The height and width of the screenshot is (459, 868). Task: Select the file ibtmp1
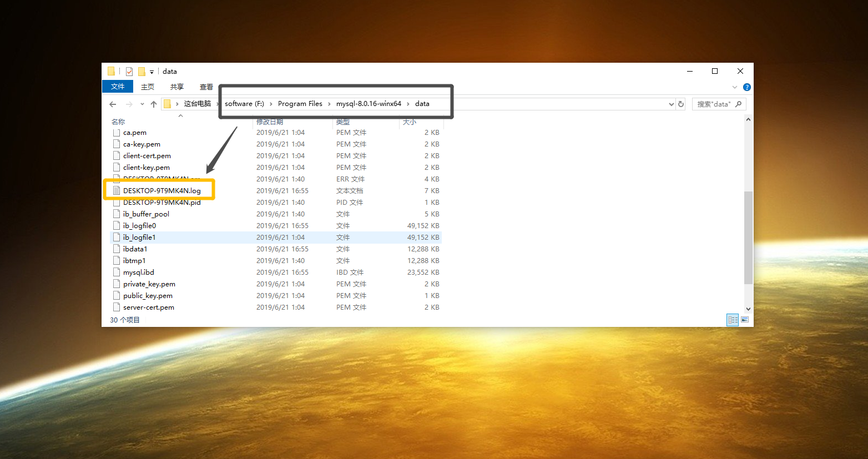134,261
